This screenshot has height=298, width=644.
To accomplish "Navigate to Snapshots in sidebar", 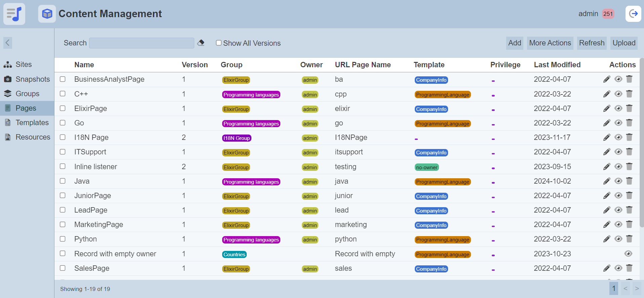I will tap(32, 79).
